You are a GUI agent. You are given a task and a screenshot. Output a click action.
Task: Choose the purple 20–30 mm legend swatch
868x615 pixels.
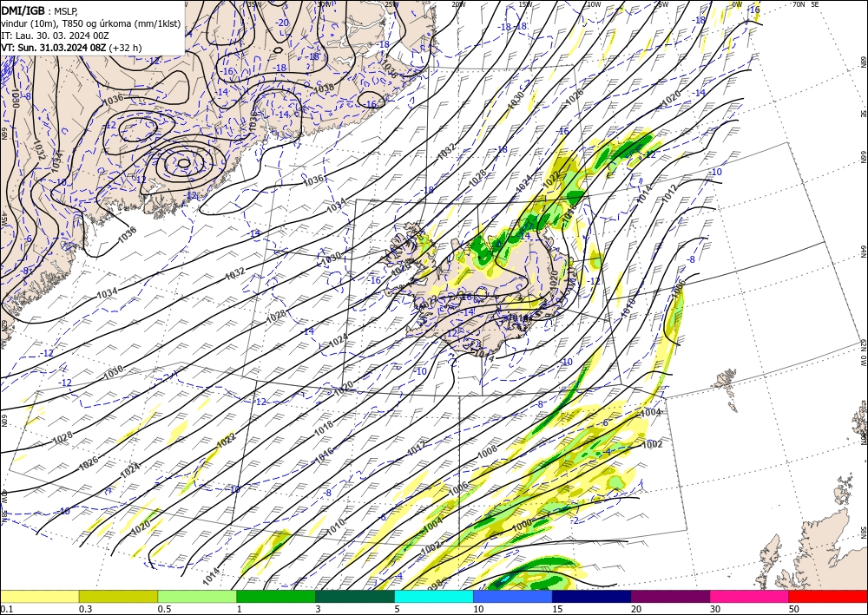(x=670, y=596)
